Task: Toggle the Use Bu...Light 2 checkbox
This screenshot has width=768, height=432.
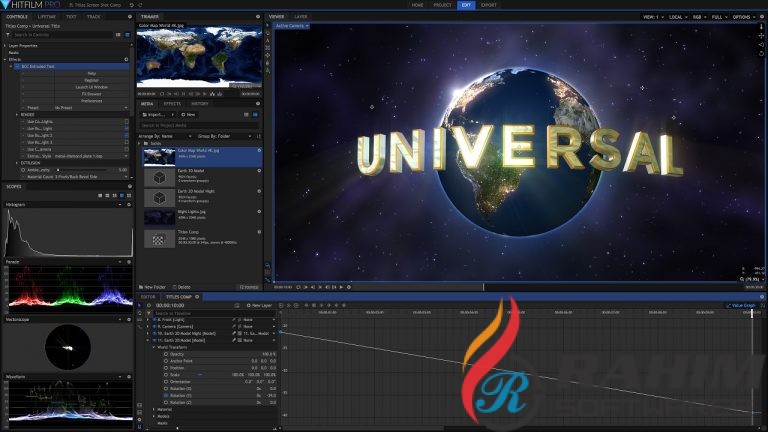Action: point(126,135)
